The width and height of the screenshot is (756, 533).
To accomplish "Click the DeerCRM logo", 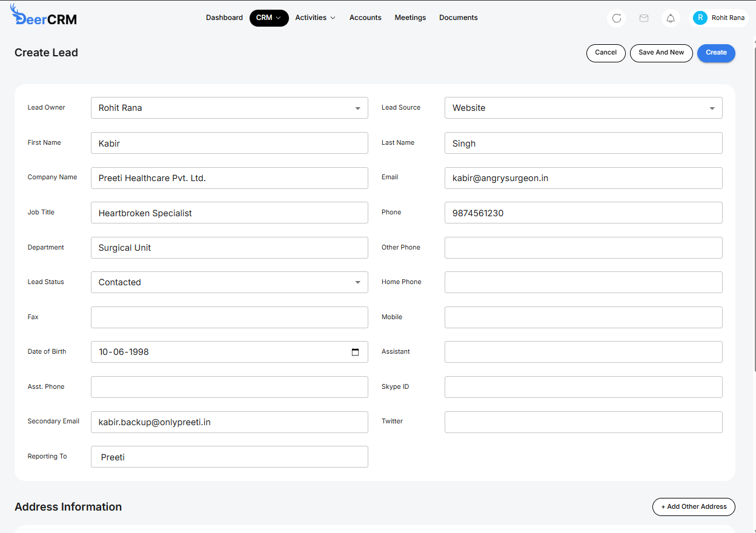I will coord(42,16).
